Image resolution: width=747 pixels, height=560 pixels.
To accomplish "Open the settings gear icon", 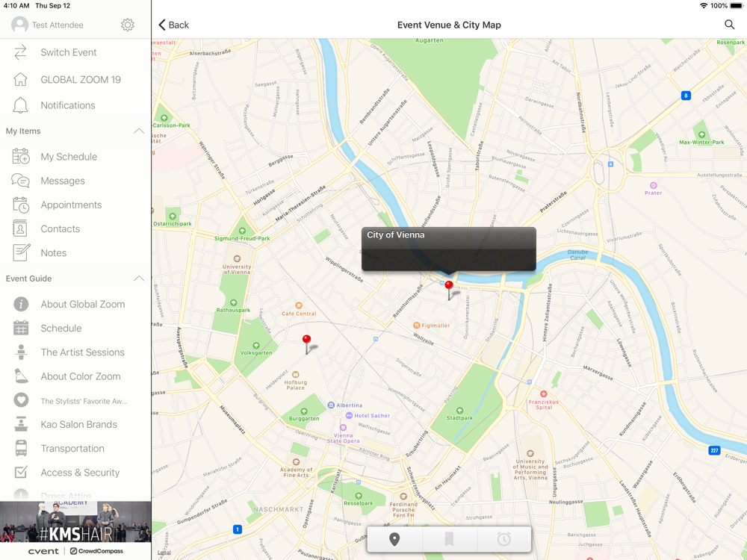I will (127, 25).
